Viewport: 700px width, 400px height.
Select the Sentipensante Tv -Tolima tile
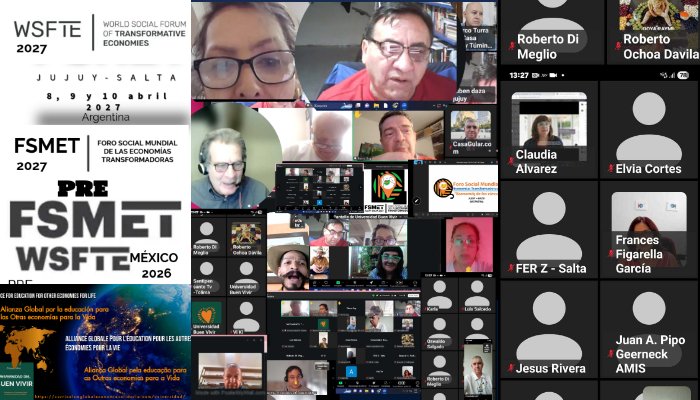click(207, 277)
